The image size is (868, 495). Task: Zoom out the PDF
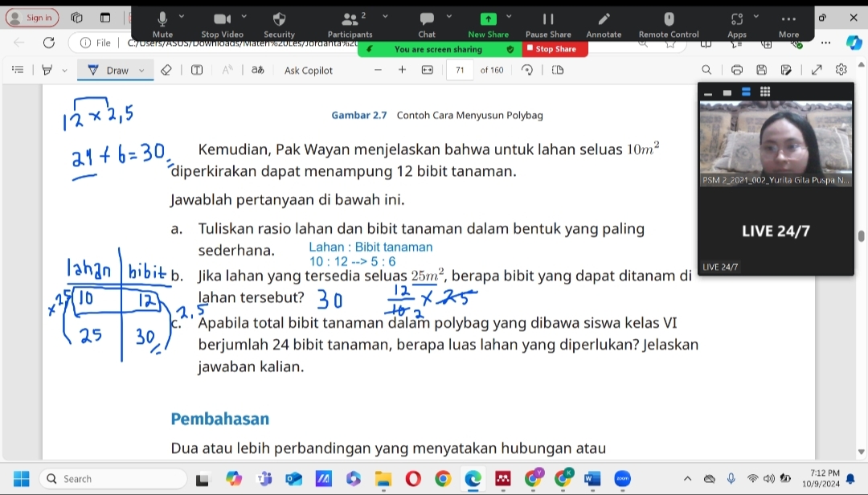tap(378, 70)
